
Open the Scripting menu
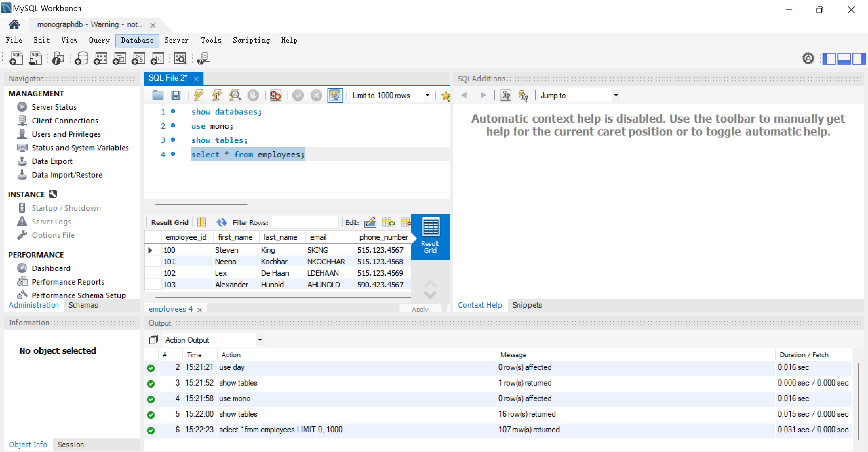(251, 40)
